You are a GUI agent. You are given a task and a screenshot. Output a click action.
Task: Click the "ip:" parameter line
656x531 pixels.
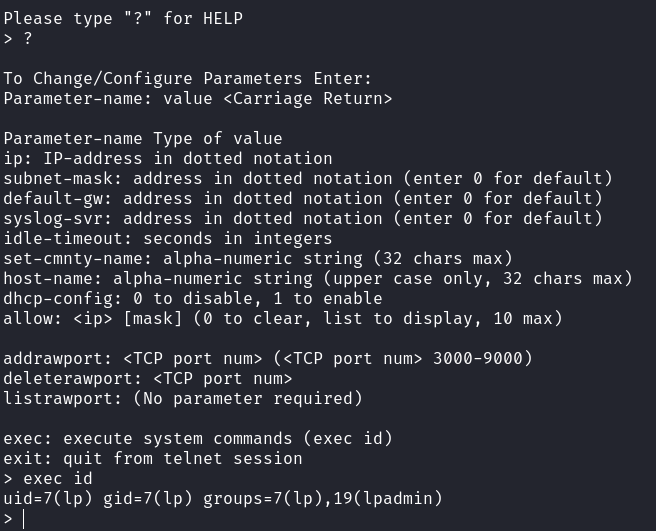click(168, 158)
